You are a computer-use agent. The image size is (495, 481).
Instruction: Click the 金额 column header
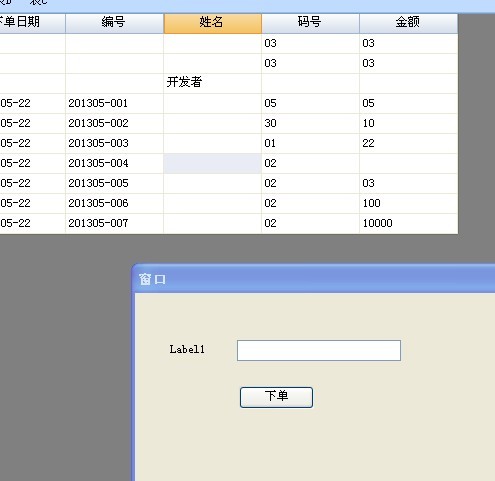408,22
